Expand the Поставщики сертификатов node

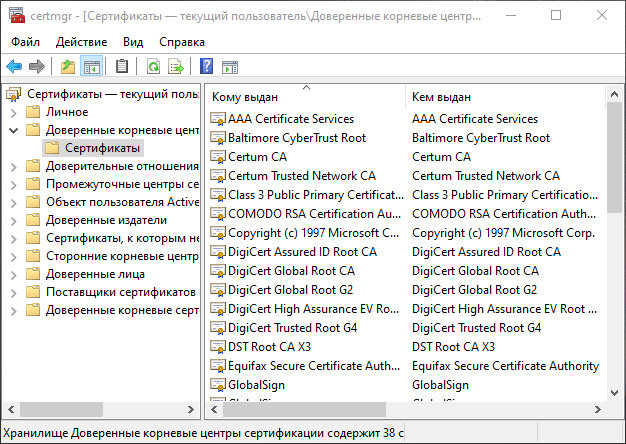14,293
